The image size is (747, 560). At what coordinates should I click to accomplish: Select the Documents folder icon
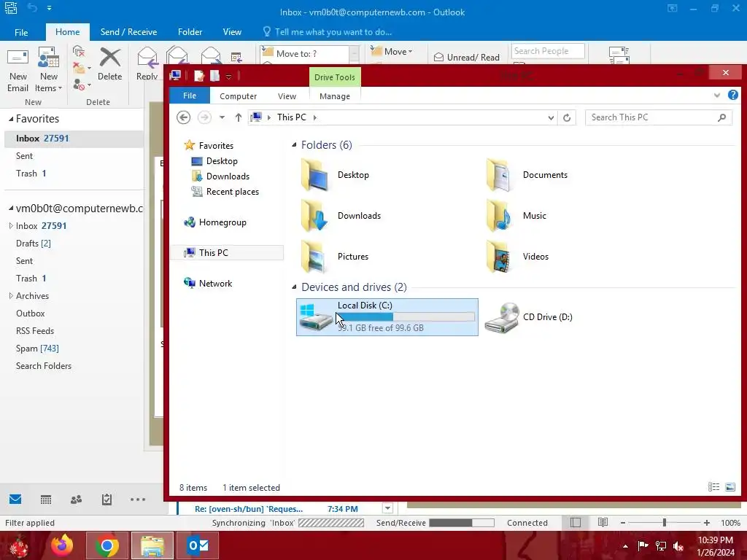tap(498, 175)
